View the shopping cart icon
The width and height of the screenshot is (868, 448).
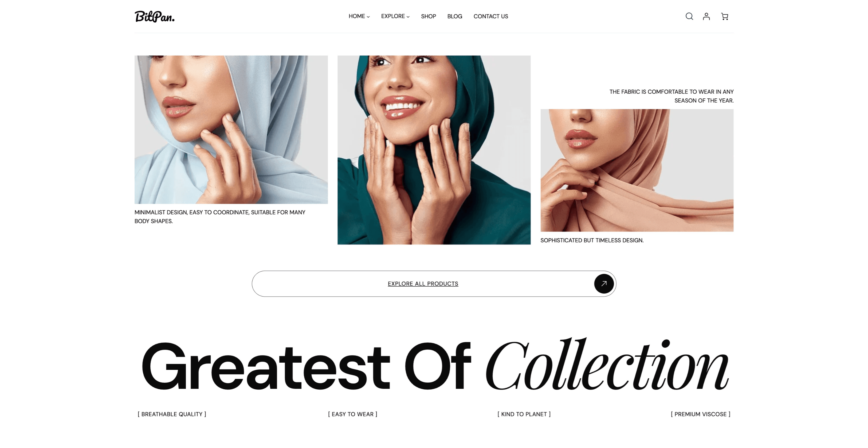[724, 16]
